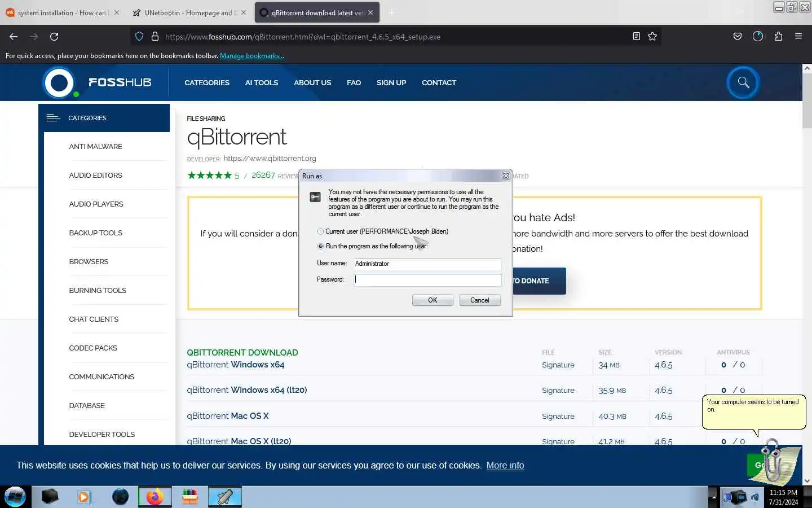Click the 26267 reviews count
Viewport: 812px width, 508px height.
tap(263, 175)
